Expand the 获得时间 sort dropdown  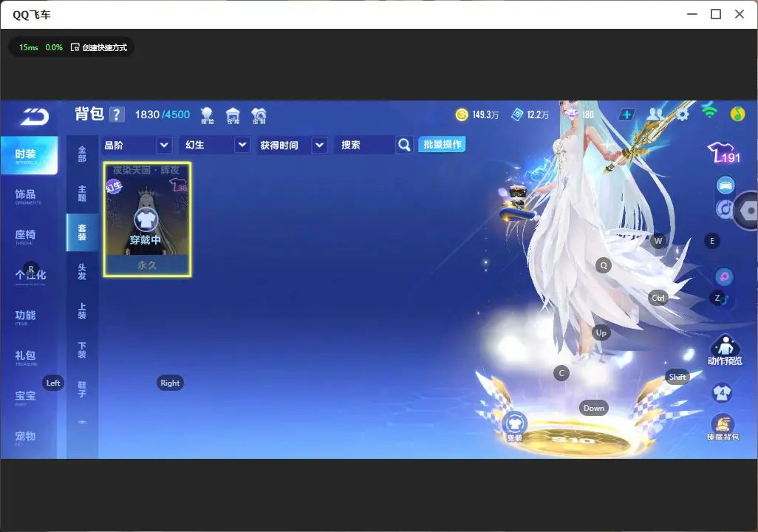coord(319,145)
